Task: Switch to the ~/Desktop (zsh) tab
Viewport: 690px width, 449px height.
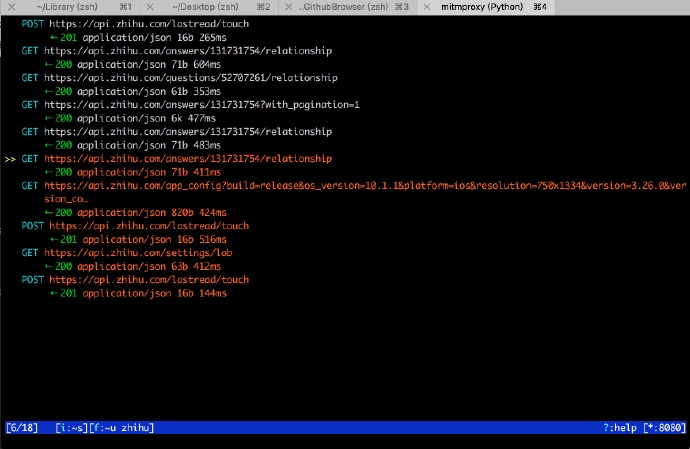Action: (x=210, y=6)
